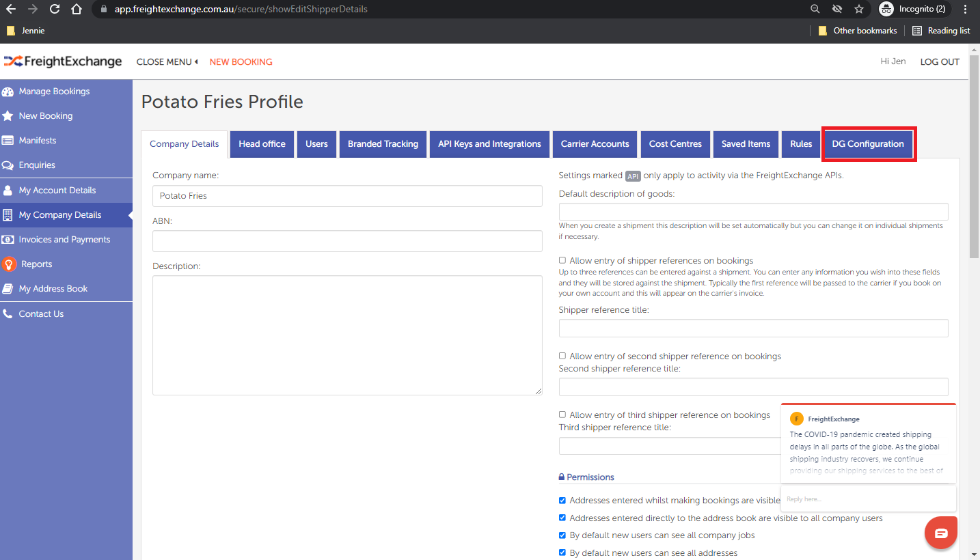Open the Users tab

[316, 144]
